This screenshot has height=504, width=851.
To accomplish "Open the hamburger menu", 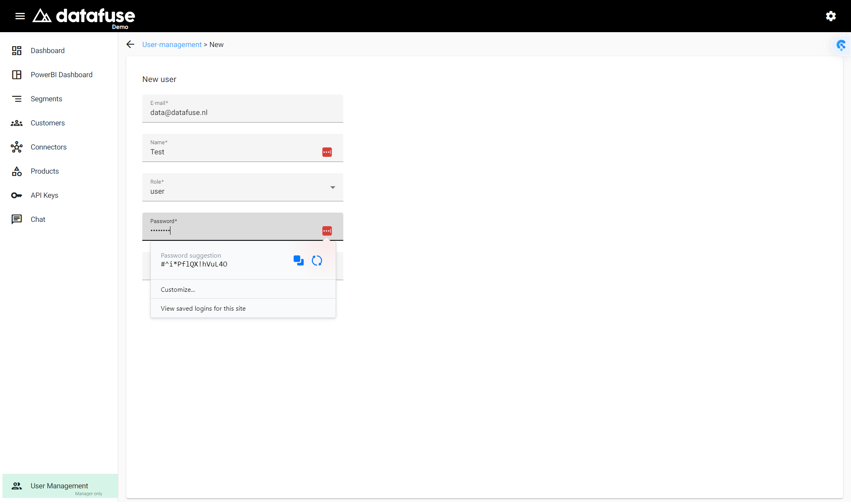I will click(20, 16).
